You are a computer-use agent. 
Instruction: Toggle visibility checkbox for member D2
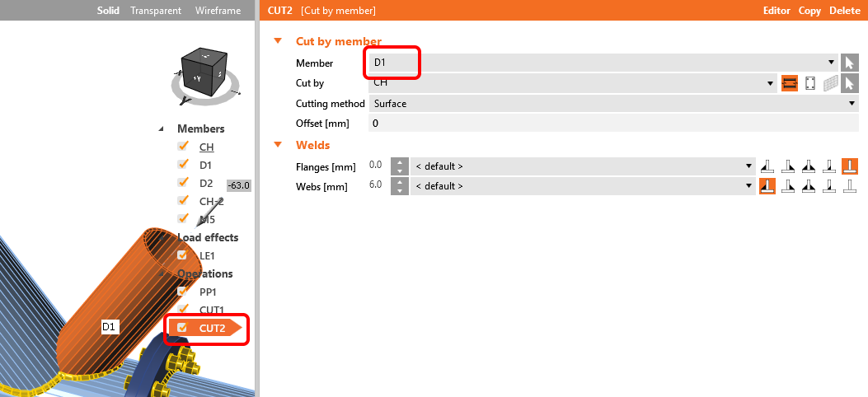(183, 183)
